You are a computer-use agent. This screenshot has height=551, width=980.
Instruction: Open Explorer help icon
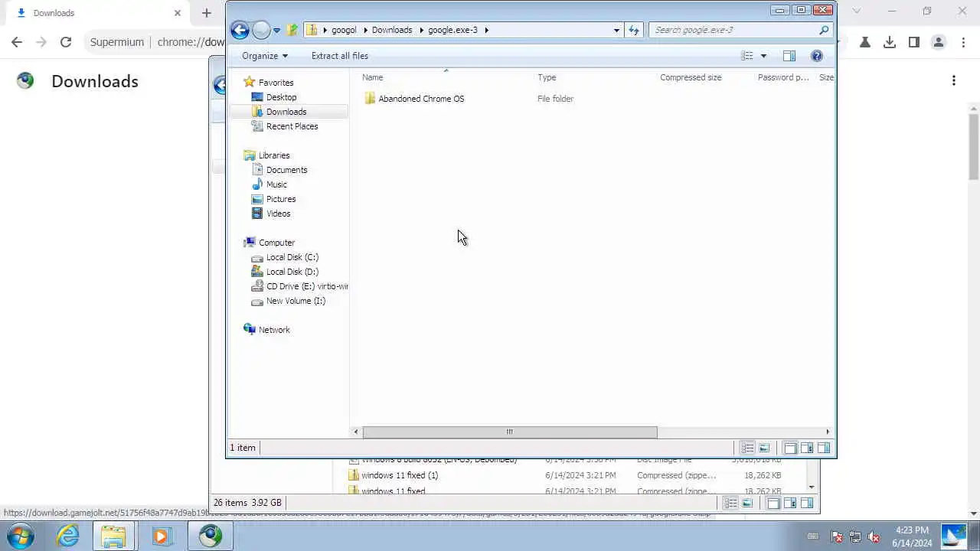coord(817,56)
